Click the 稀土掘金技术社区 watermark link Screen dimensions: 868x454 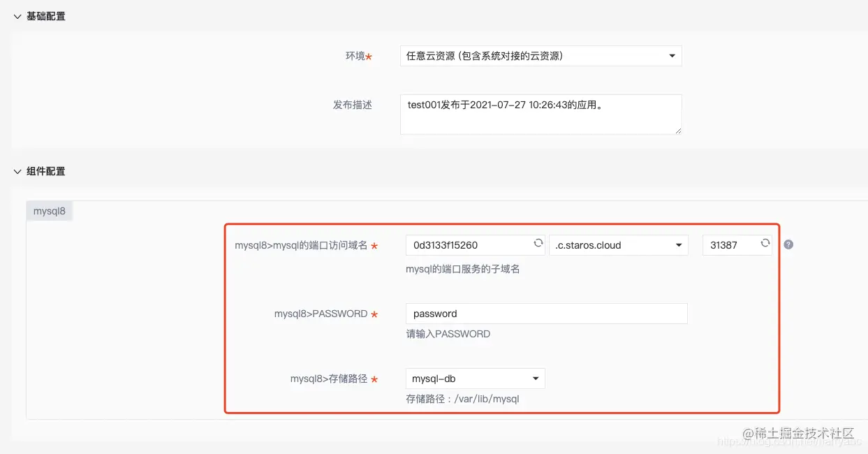click(800, 433)
